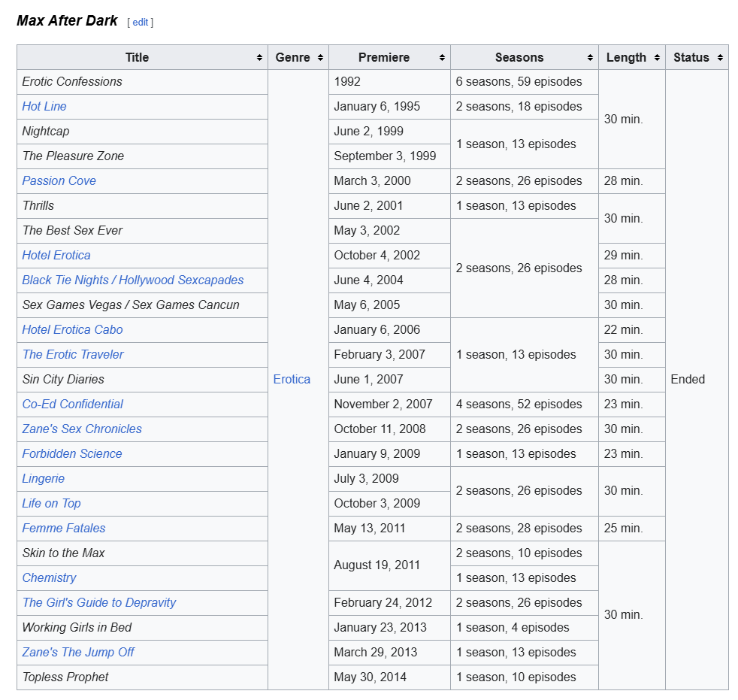Sort table by Premiere column arrows

tap(442, 57)
